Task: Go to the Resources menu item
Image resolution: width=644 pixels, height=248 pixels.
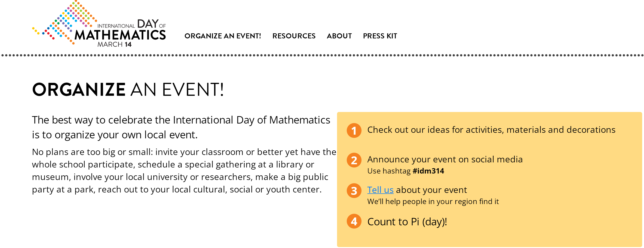Action: click(x=294, y=36)
